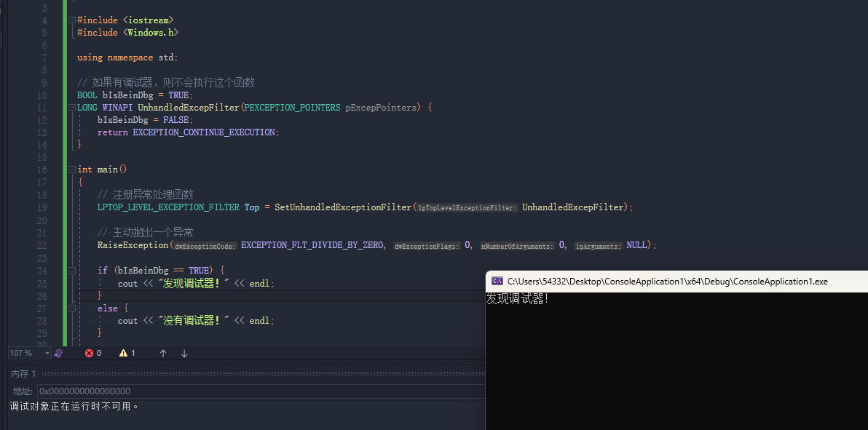
Task: Click the comment 主动抛出一个异常 on line 21
Action: [x=145, y=232]
